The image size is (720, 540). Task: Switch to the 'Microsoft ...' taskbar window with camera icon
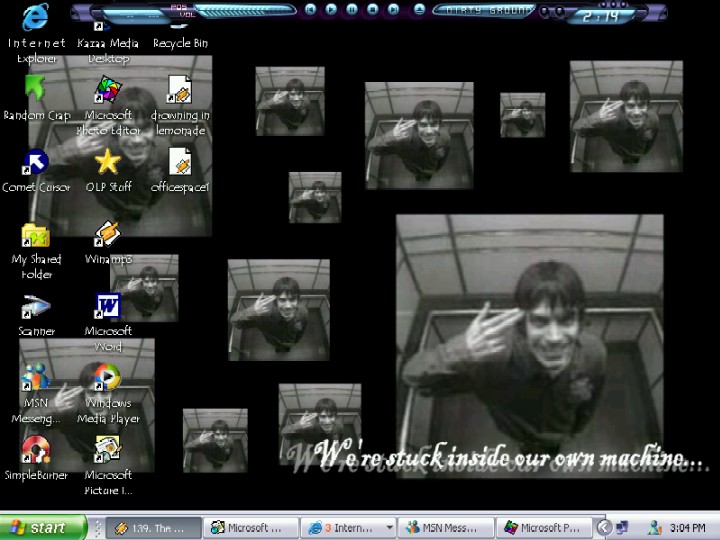(251, 528)
